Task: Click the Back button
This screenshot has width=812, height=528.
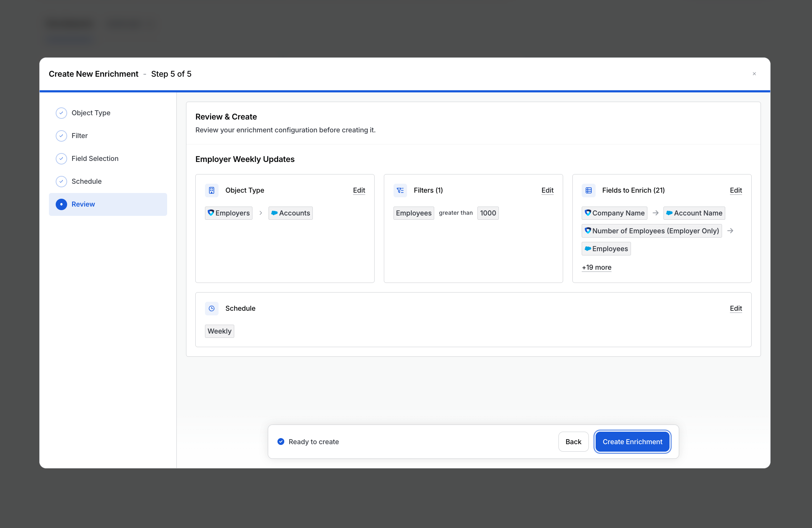Action: pyautogui.click(x=573, y=442)
